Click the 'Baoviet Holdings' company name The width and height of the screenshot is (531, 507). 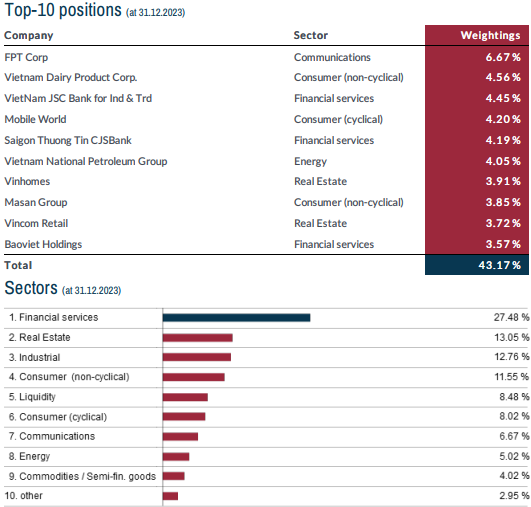click(43, 244)
